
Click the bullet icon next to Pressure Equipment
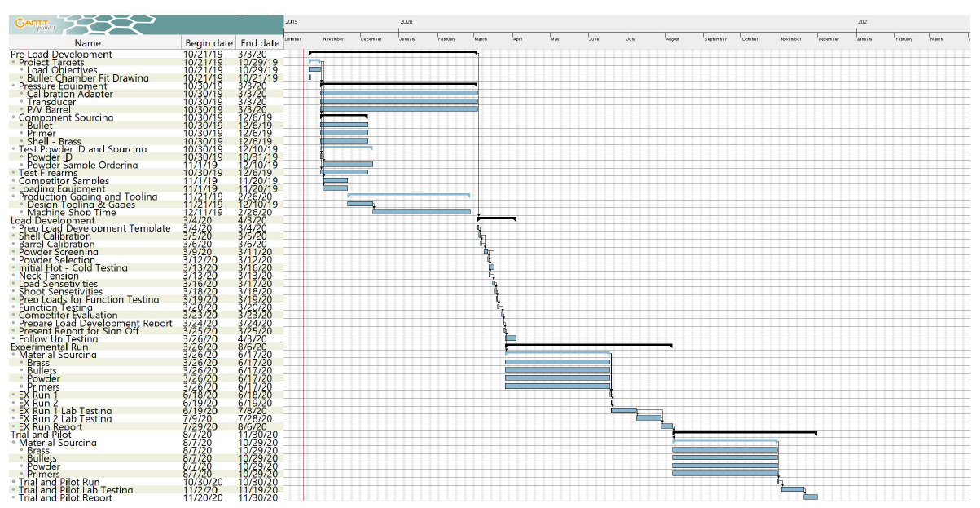tap(15, 86)
